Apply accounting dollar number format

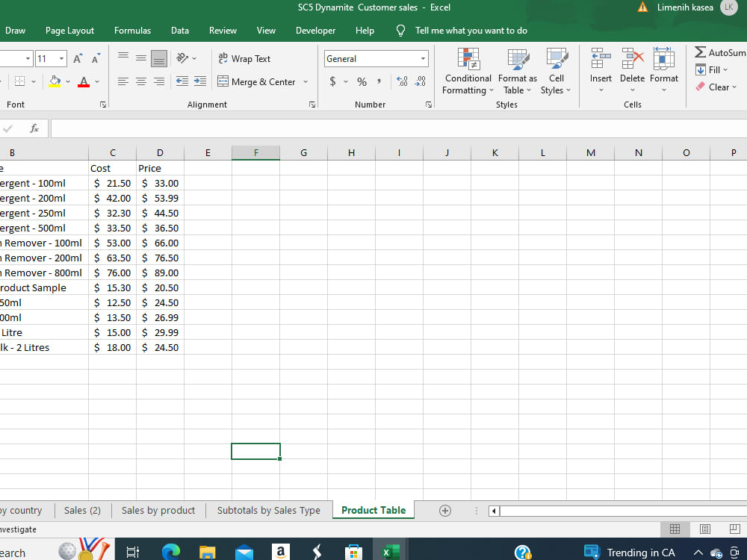pos(332,82)
